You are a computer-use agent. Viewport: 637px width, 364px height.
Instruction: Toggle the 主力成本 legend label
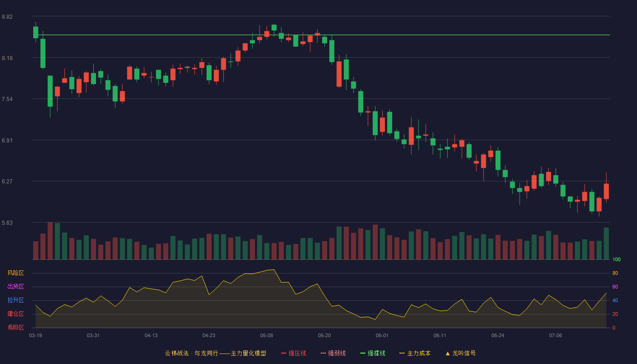[x=419, y=353]
